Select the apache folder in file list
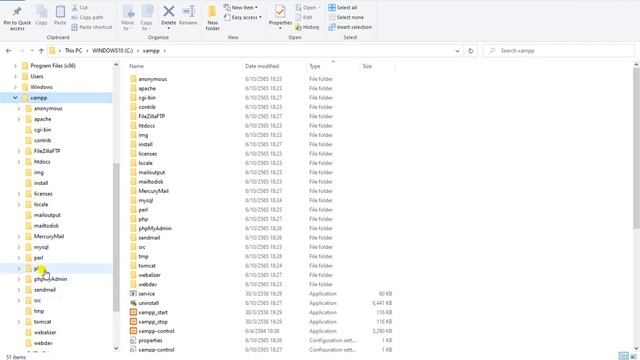Image resolution: width=640 pixels, height=360 pixels. pyautogui.click(x=147, y=88)
